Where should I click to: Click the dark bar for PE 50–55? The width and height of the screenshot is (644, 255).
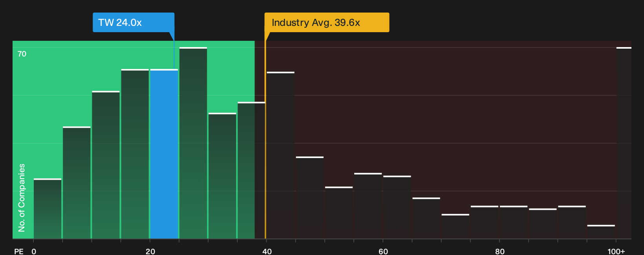(339, 213)
